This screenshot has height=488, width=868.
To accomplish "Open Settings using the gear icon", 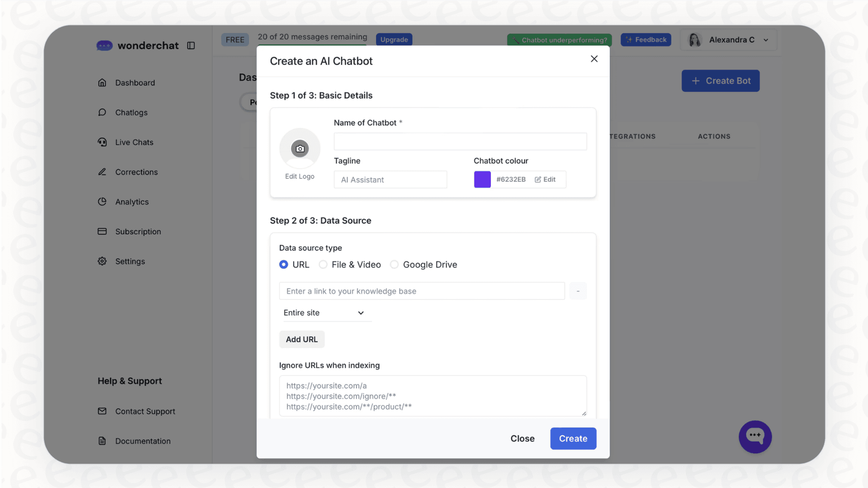I will click(x=102, y=261).
